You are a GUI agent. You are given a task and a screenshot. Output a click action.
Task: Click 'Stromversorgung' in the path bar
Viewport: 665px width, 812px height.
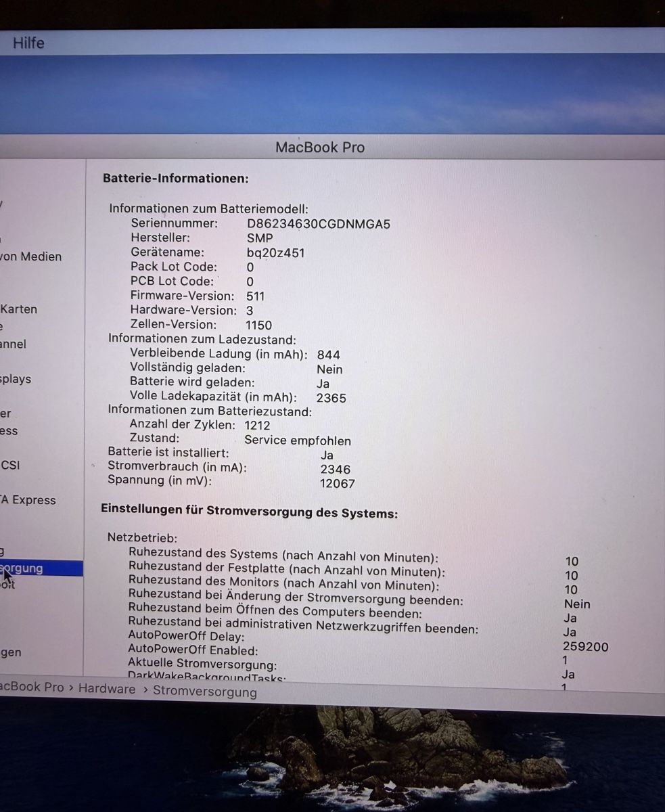[x=205, y=692]
